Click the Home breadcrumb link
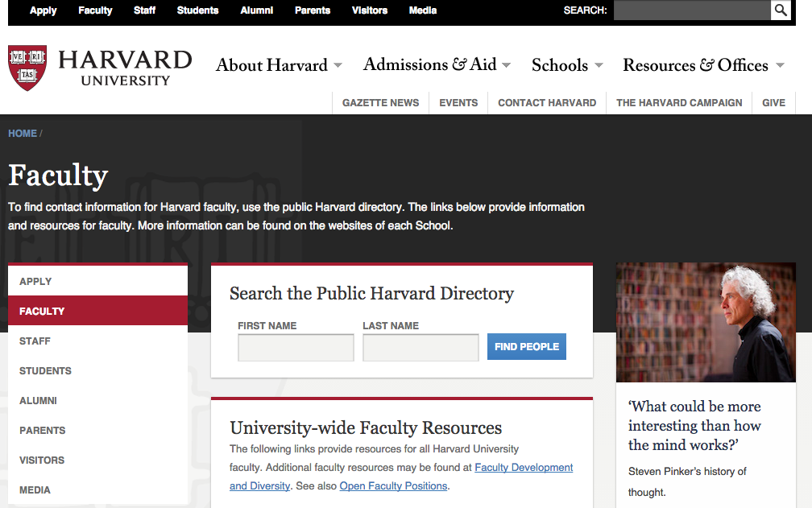Viewport: 812px width, 508px height. point(23,134)
